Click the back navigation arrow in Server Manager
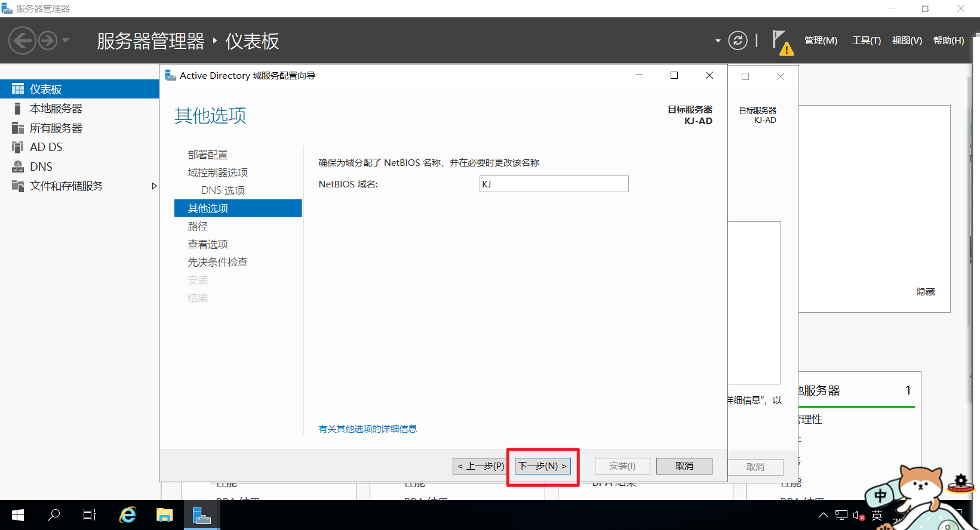This screenshot has height=530, width=980. tap(22, 41)
